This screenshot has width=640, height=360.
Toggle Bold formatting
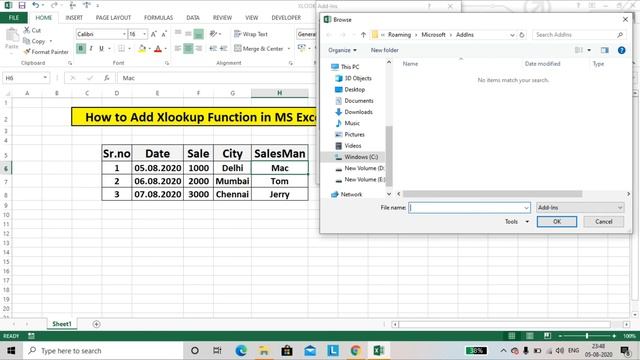tap(81, 49)
